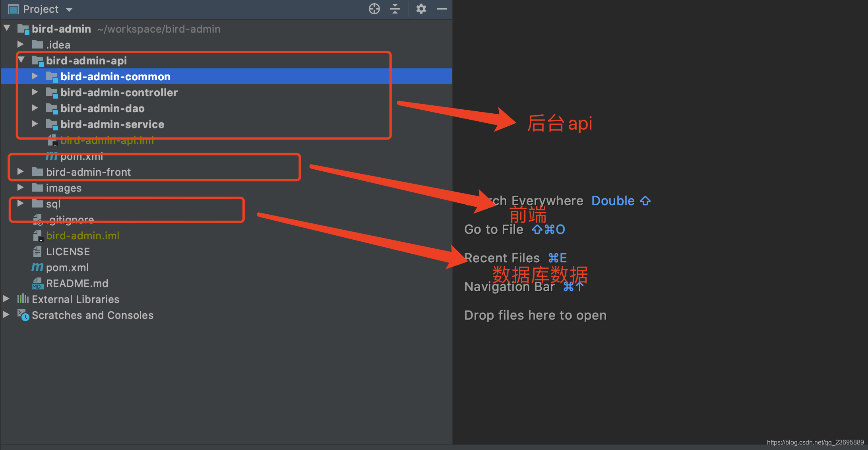Click the sql folder icon
The height and width of the screenshot is (450, 868).
click(x=37, y=203)
